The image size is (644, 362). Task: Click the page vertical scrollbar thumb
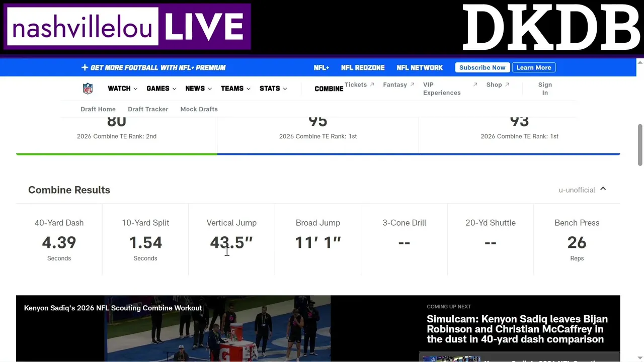pyautogui.click(x=640, y=144)
